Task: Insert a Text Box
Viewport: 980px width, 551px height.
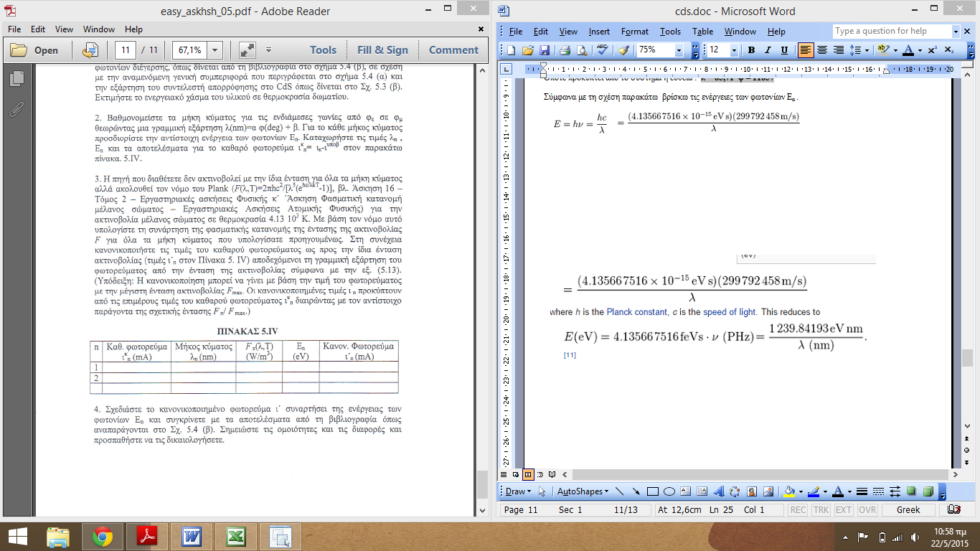Action: pos(685,491)
